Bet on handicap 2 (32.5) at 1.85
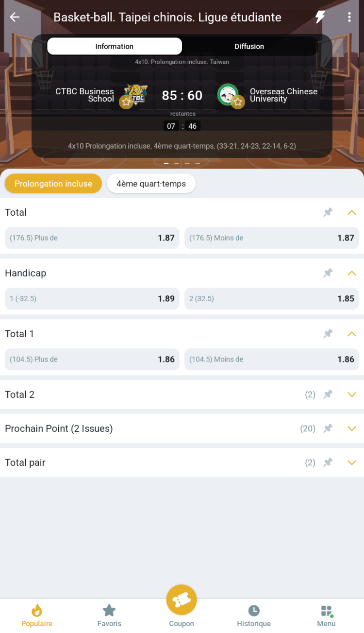The image size is (364, 633). (x=272, y=299)
